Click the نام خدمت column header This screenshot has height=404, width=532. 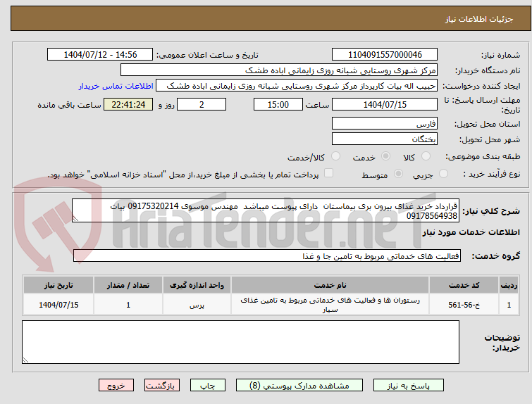click(x=330, y=285)
